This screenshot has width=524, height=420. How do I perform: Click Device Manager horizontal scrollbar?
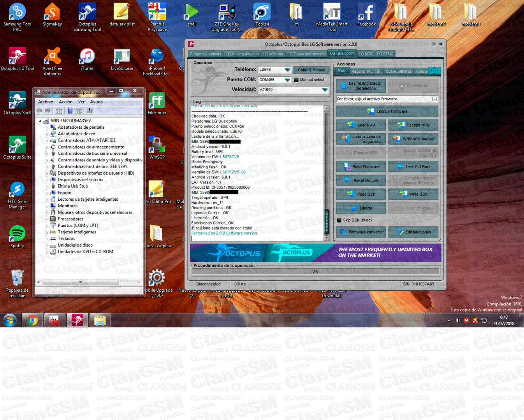[x=89, y=282]
